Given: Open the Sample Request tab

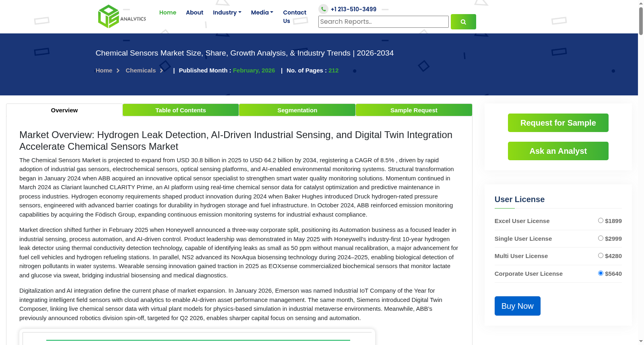Looking at the screenshot, I should 414,110.
